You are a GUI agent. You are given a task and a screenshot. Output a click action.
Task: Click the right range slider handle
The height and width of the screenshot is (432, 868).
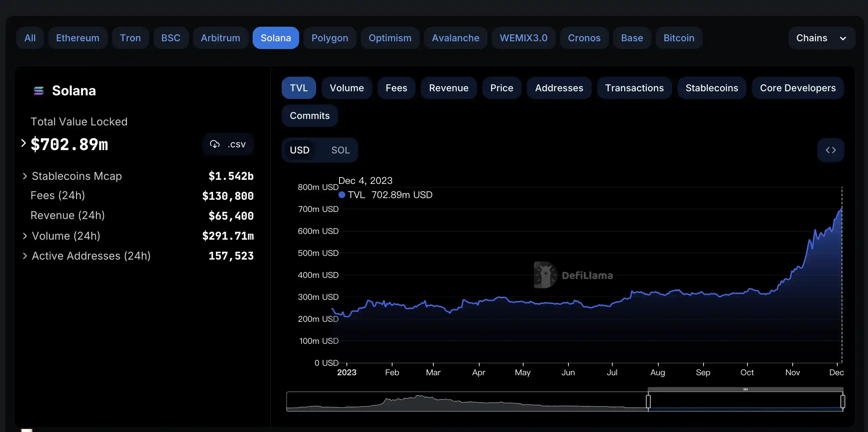click(x=842, y=402)
